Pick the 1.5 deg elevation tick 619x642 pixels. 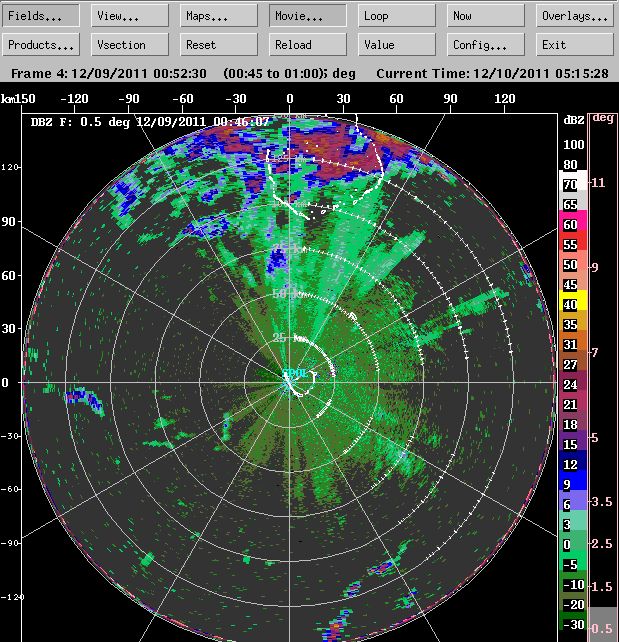601,586
